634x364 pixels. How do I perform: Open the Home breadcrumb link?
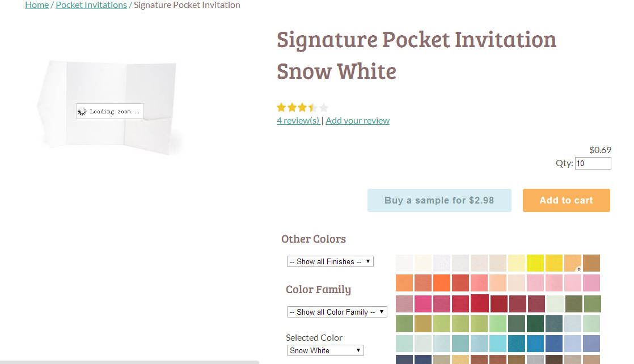tap(37, 5)
